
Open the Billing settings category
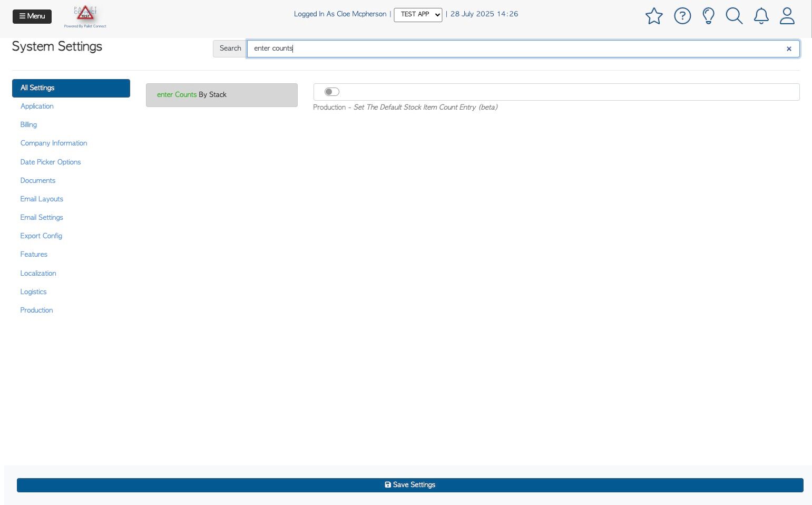pos(28,124)
